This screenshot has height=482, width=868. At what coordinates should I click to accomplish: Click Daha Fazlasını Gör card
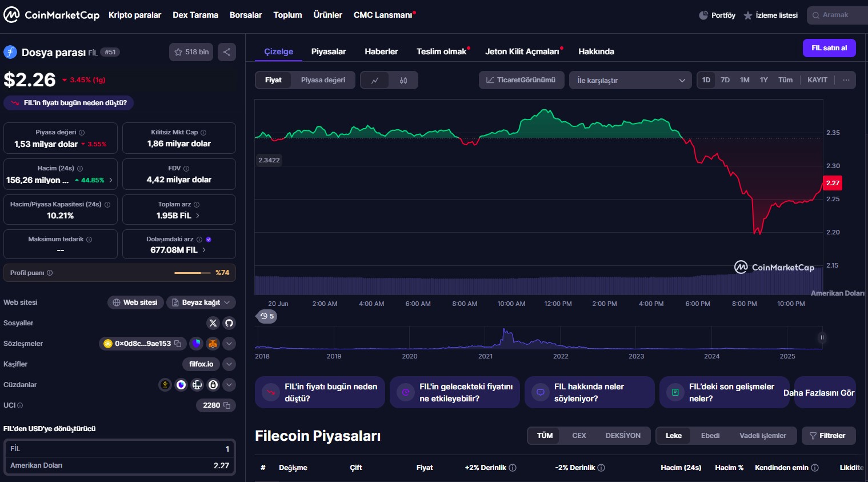(x=825, y=392)
